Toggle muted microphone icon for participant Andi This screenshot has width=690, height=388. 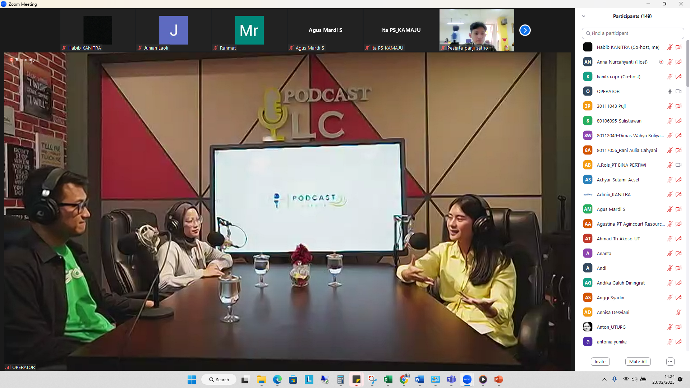pyautogui.click(x=669, y=268)
